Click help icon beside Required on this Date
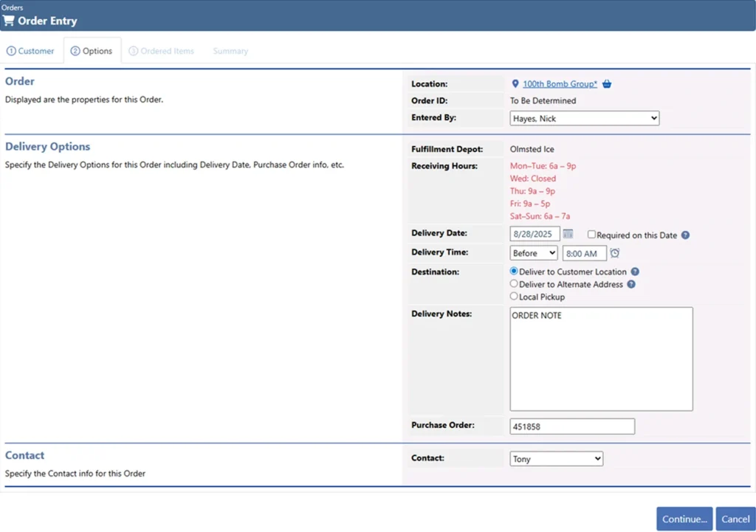756x532 pixels. click(x=685, y=235)
